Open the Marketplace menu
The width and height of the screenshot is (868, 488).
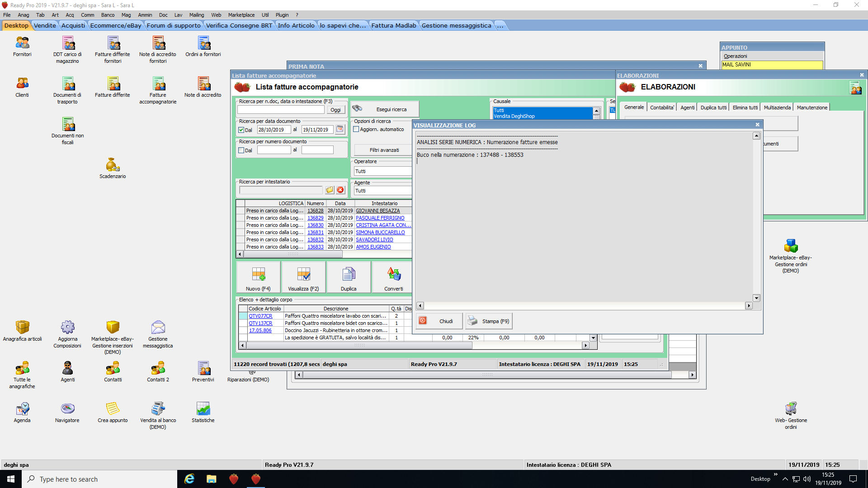241,15
